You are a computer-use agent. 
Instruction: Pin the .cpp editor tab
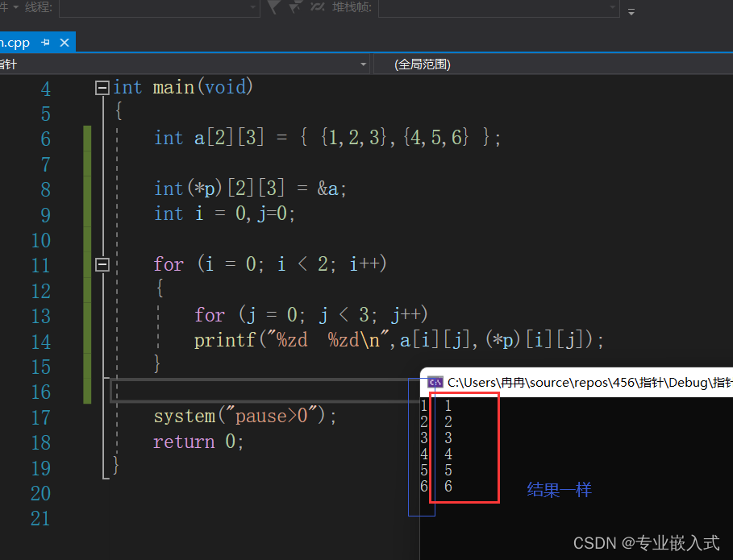pos(45,43)
